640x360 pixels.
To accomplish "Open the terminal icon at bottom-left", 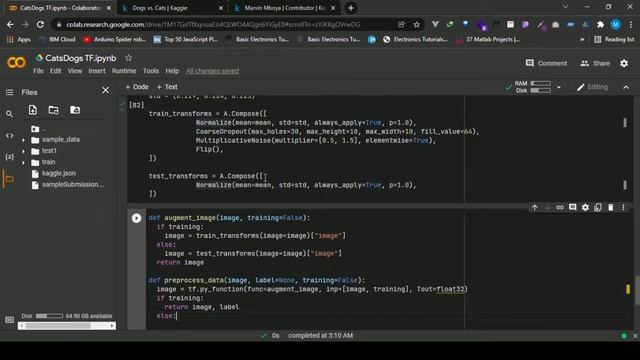I will point(9,320).
